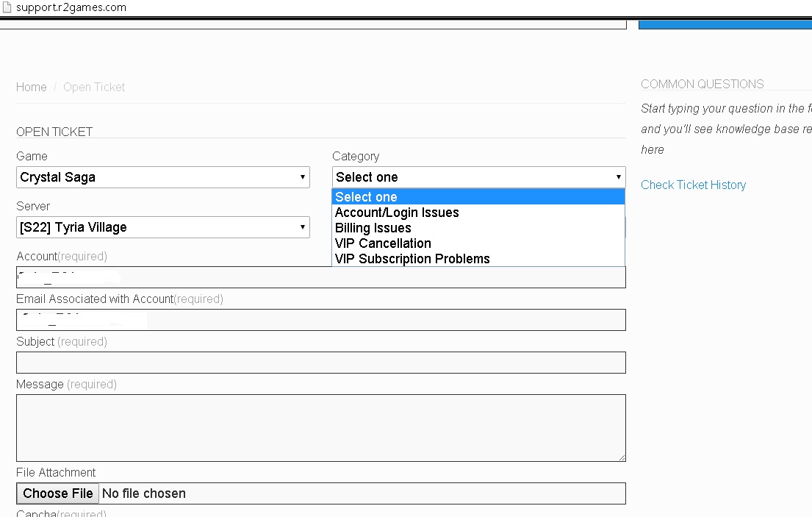This screenshot has width=812, height=517.
Task: Open the Check Ticket History link
Action: (x=693, y=185)
